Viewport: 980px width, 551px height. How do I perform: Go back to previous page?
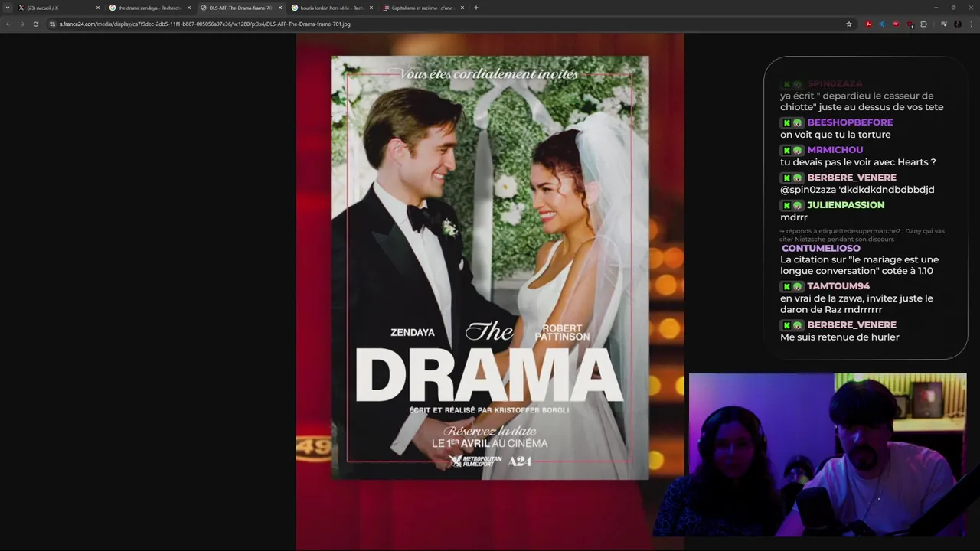8,24
